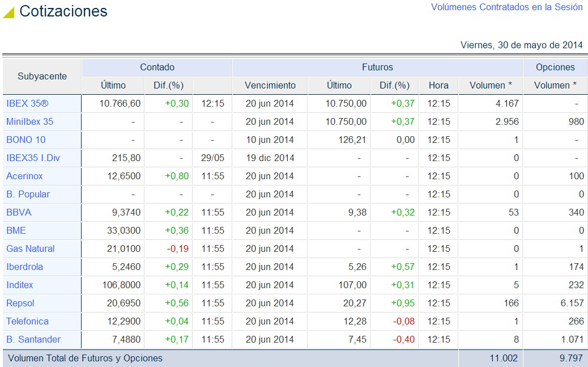
Task: Click the 29/05 time cell
Action: coord(212,158)
